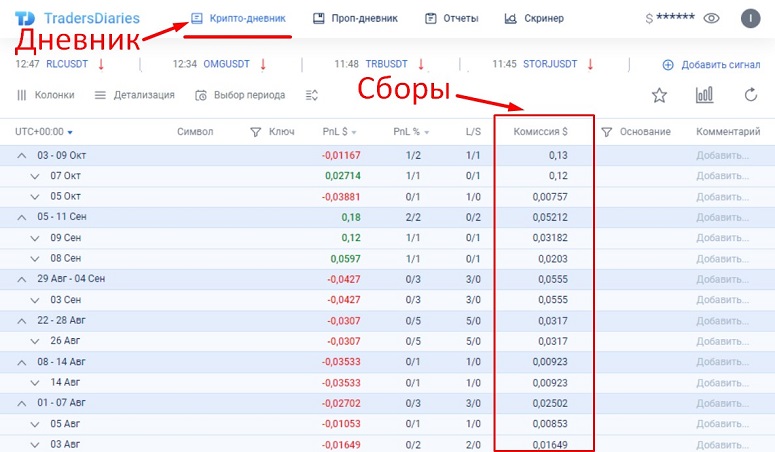Click the refresh arrow icon

(750, 95)
